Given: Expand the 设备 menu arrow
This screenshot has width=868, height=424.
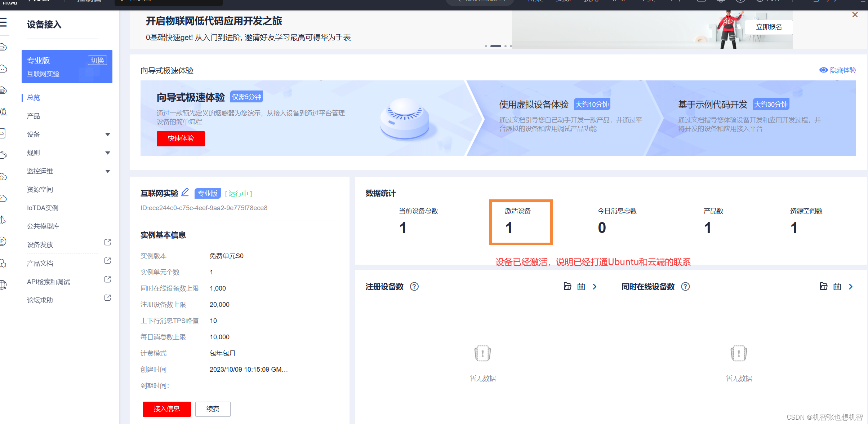Looking at the screenshot, I should coord(107,134).
